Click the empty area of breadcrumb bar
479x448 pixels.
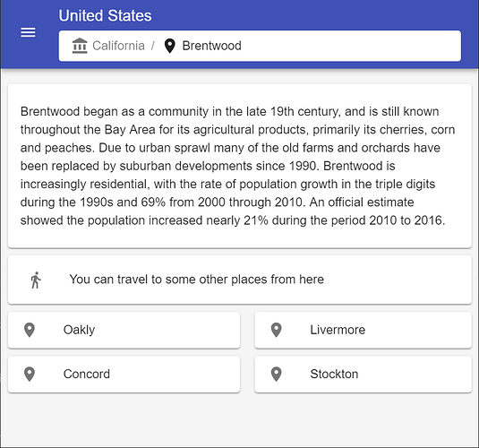(351, 46)
